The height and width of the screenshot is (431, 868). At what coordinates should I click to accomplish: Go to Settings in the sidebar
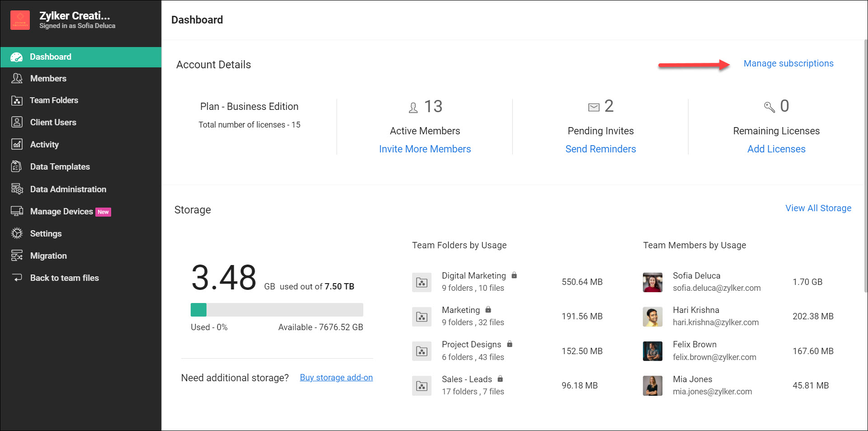(46, 234)
